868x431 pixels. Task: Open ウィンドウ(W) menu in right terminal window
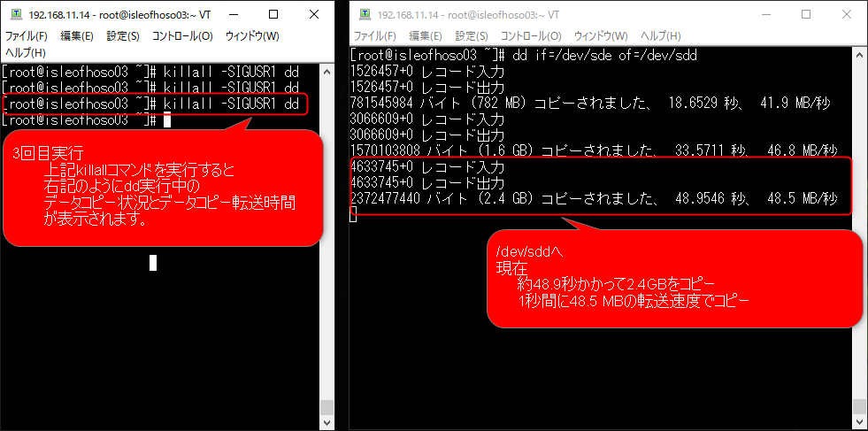tap(601, 36)
